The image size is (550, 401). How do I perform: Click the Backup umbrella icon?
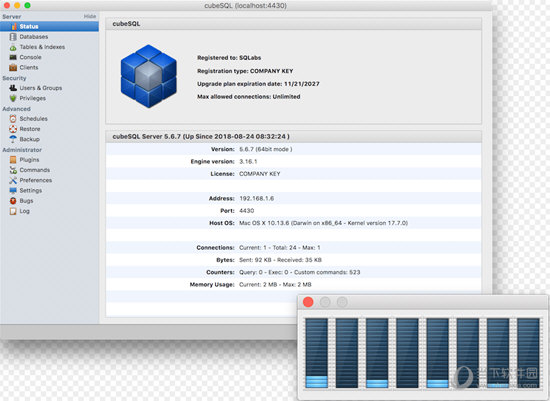coord(13,139)
